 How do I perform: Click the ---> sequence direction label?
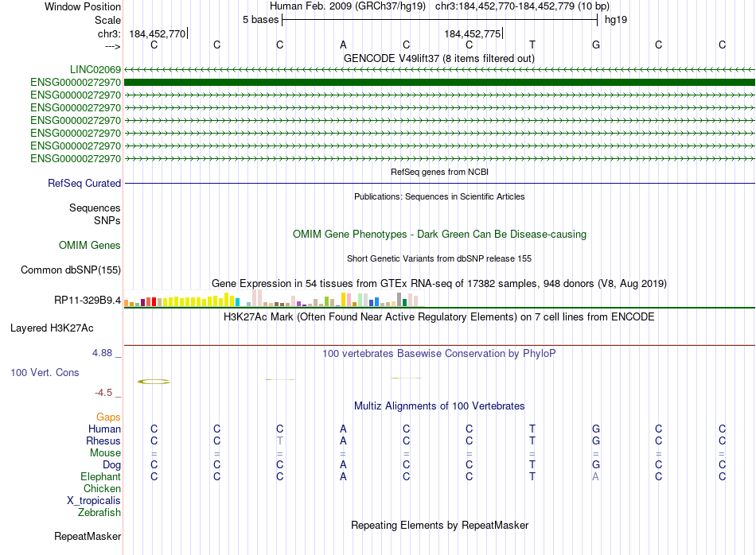[113, 46]
